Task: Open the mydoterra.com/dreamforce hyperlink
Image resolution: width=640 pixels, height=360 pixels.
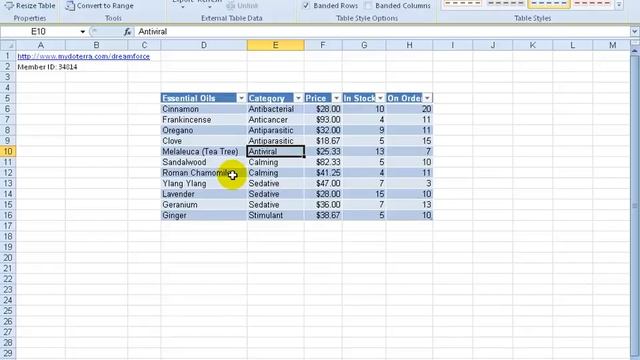Action: pyautogui.click(x=84, y=56)
